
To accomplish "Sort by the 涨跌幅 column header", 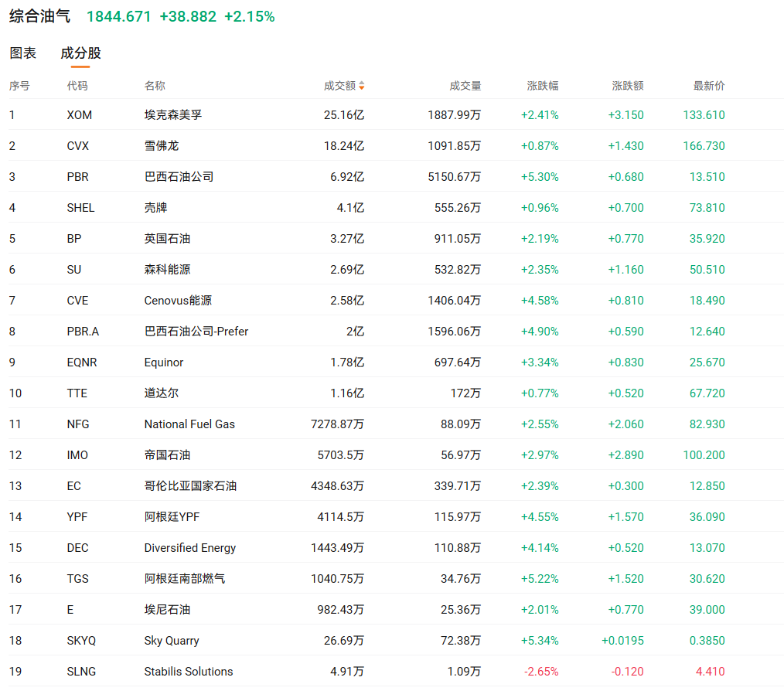I will [543, 86].
